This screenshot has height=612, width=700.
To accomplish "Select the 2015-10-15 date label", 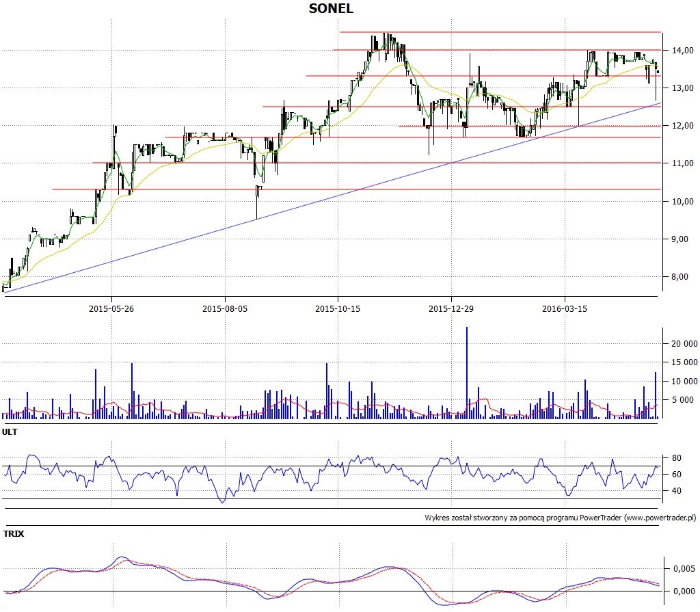I will (338, 308).
